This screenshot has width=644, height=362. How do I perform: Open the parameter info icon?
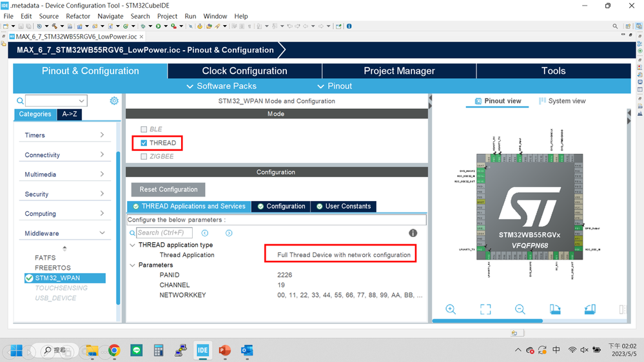pyautogui.click(x=413, y=233)
